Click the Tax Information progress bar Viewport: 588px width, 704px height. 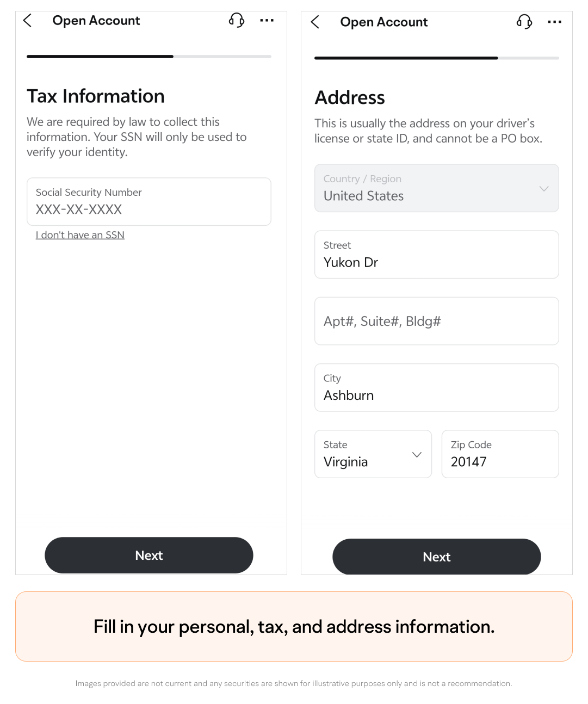[149, 57]
